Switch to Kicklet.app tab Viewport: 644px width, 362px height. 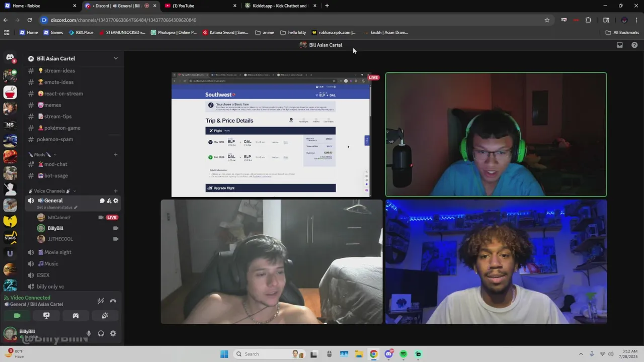click(280, 6)
